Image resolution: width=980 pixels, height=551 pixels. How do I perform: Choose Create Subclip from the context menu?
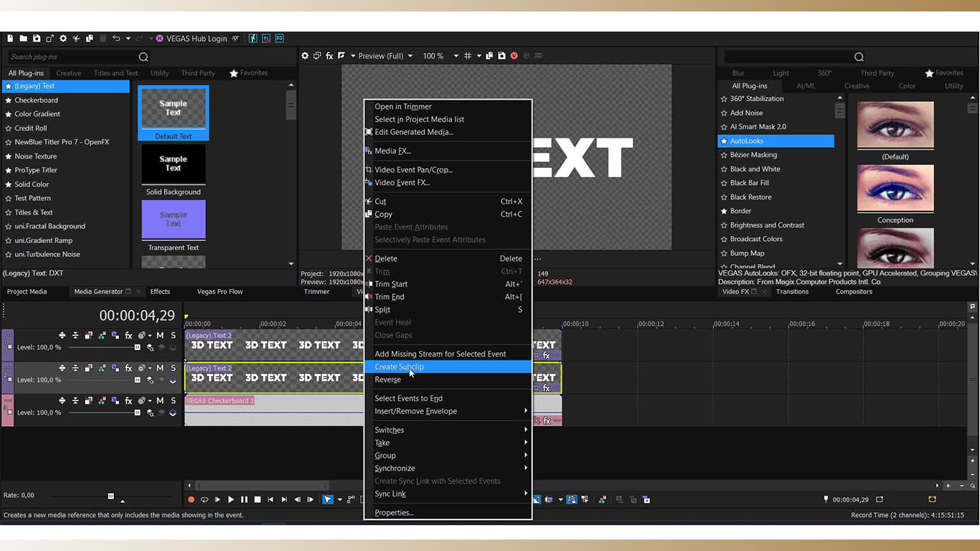(x=399, y=367)
